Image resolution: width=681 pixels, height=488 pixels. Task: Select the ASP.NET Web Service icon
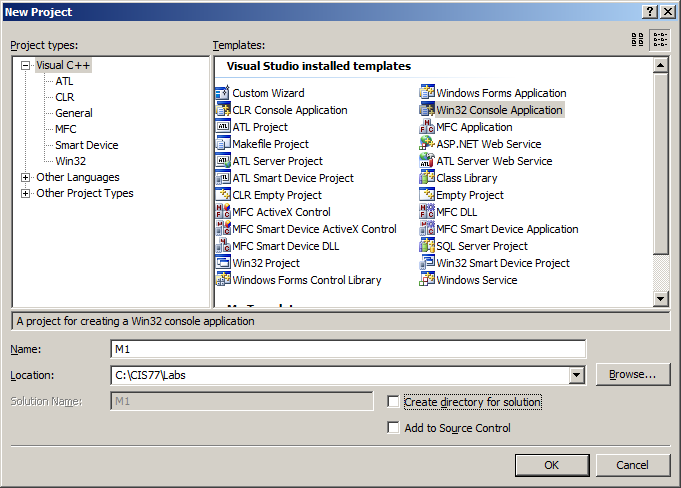427,144
